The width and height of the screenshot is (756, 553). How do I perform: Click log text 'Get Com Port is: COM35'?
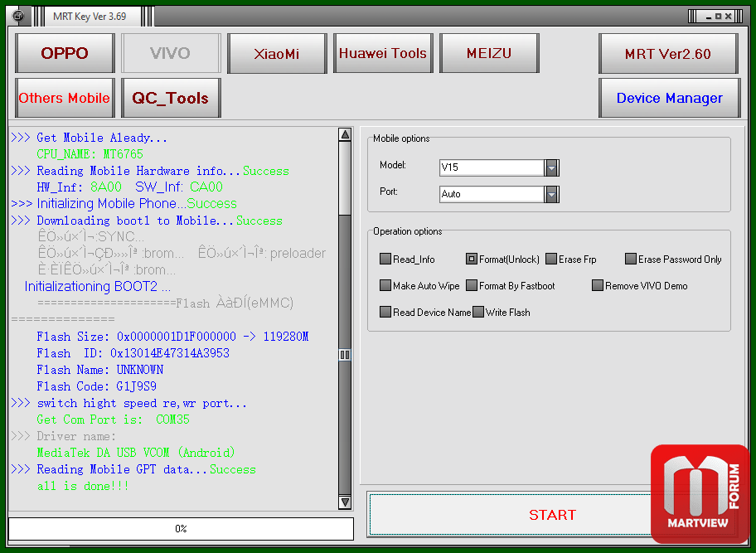[x=114, y=420]
